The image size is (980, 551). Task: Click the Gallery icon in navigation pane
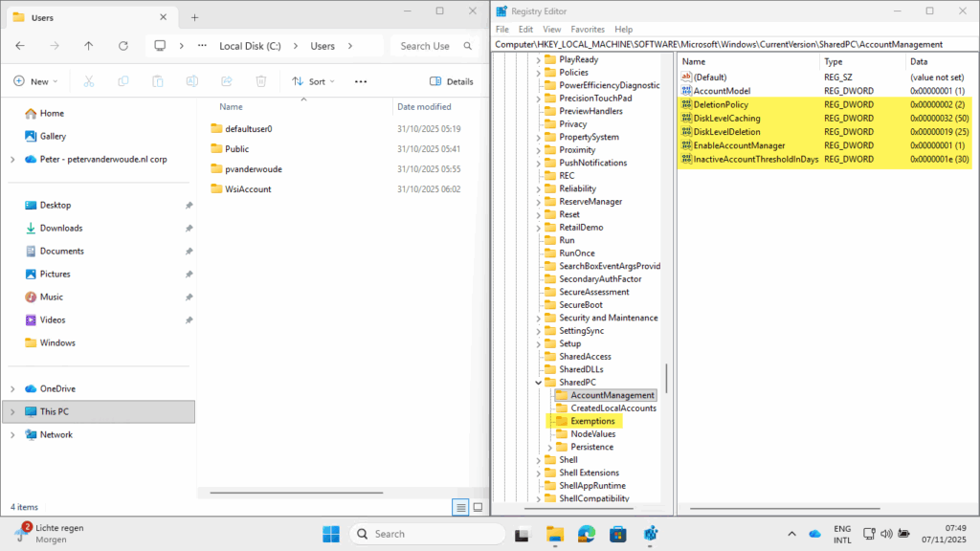pyautogui.click(x=32, y=136)
